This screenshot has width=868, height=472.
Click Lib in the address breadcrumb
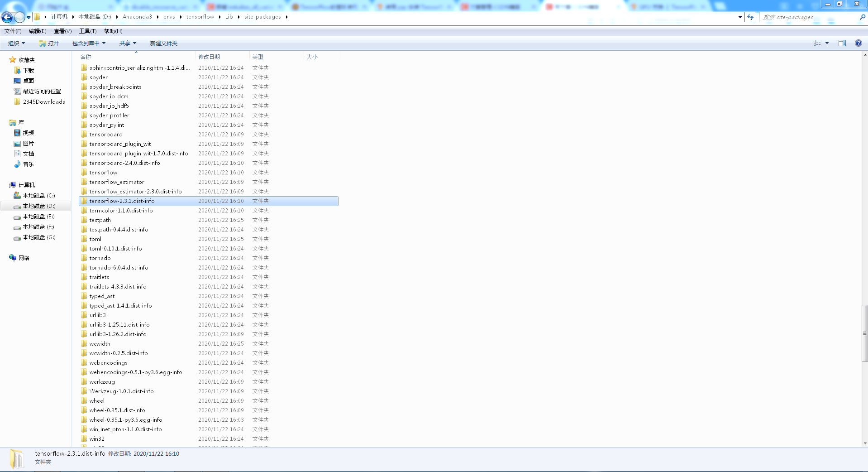click(229, 17)
